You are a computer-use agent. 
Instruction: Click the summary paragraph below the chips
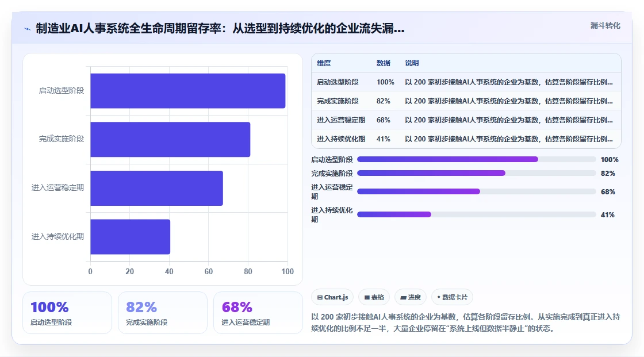[466, 323]
